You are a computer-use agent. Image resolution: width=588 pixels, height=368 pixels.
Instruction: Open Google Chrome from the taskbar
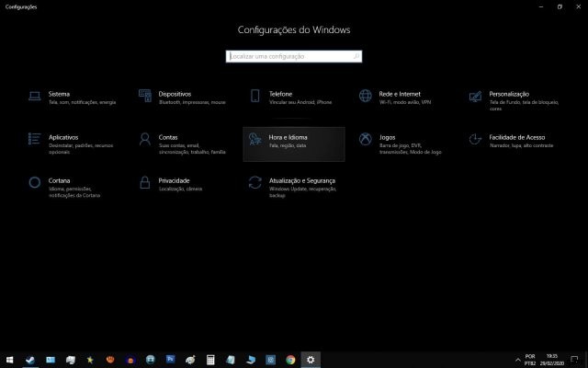(290, 360)
